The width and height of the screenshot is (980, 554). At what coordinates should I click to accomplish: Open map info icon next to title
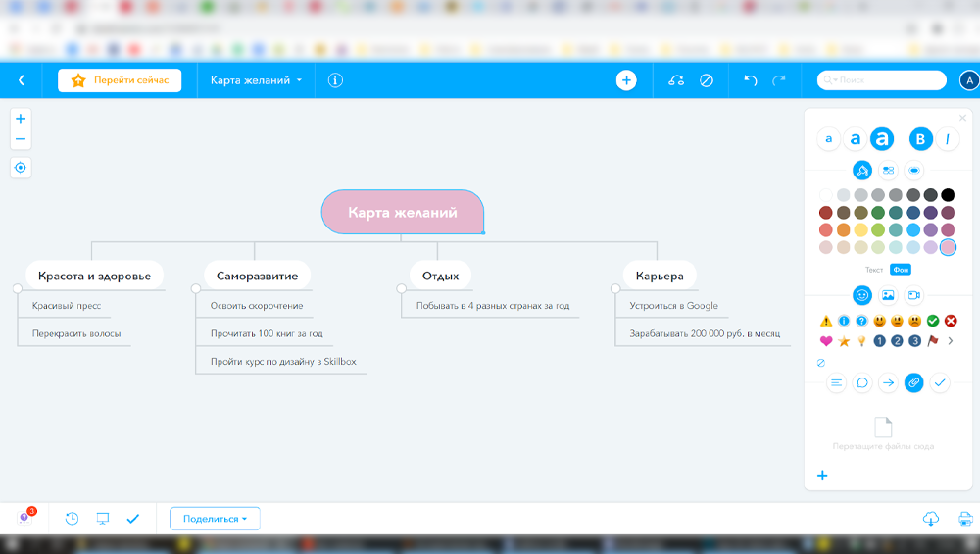pos(335,80)
